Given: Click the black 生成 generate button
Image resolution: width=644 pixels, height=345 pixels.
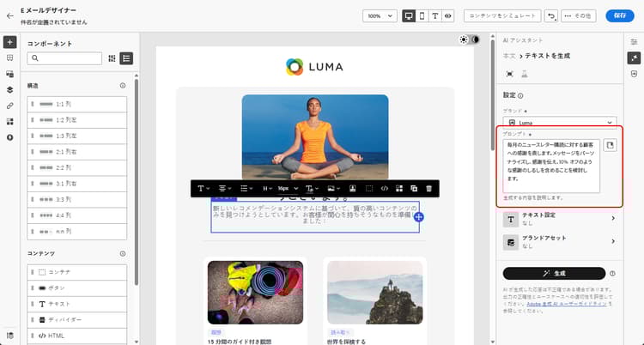Looking at the screenshot, I should 554,273.
